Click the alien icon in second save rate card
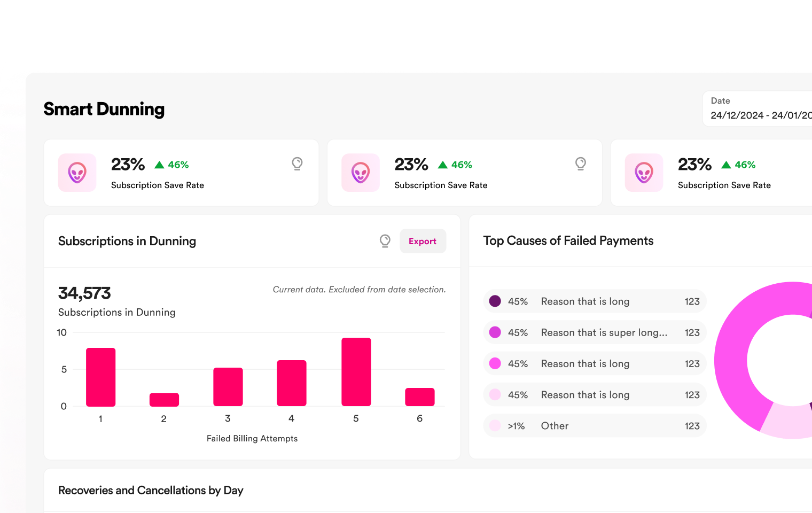The width and height of the screenshot is (812, 513). [x=361, y=173]
